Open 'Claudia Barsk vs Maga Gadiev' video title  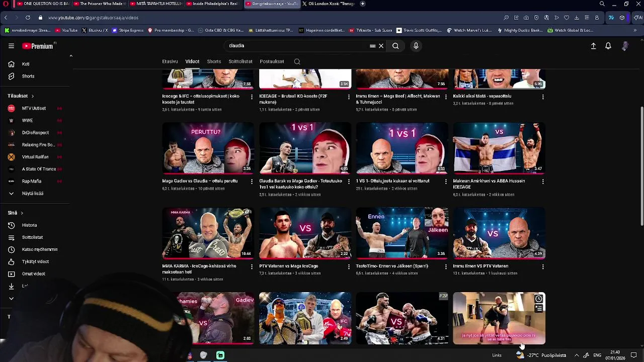(x=300, y=184)
